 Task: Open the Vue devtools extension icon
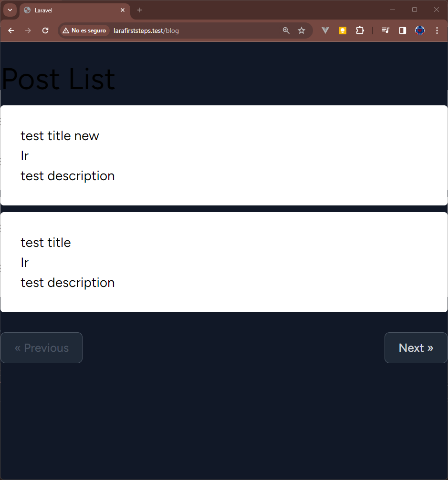coord(325,31)
